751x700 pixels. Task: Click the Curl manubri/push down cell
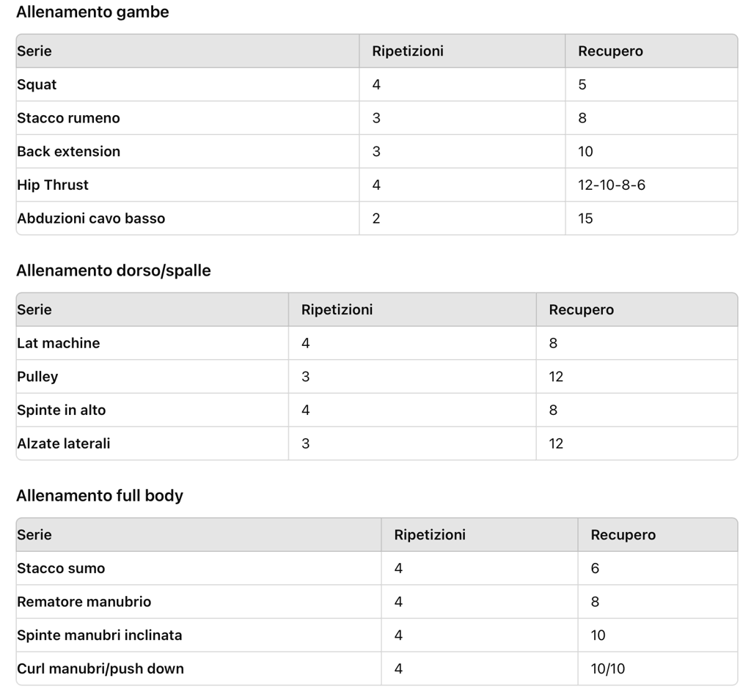coord(199,668)
